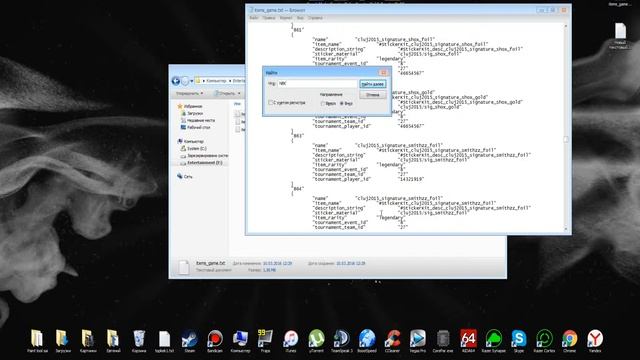Launch Razer Synapse from the dock

[493, 339]
